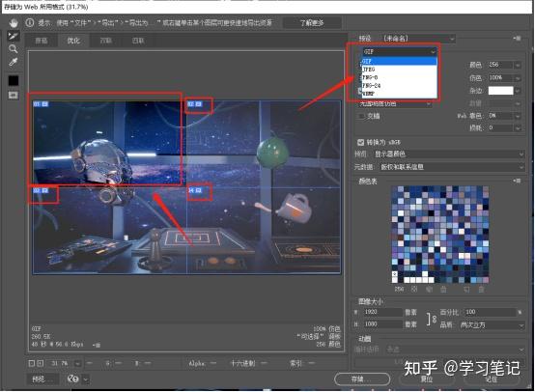Open the color table flyout menu

[x=518, y=181]
